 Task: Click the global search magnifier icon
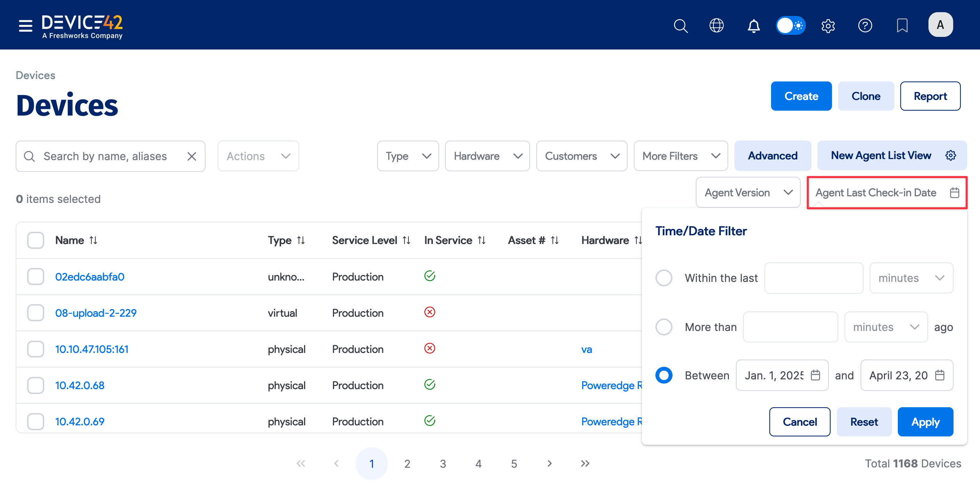click(x=680, y=25)
